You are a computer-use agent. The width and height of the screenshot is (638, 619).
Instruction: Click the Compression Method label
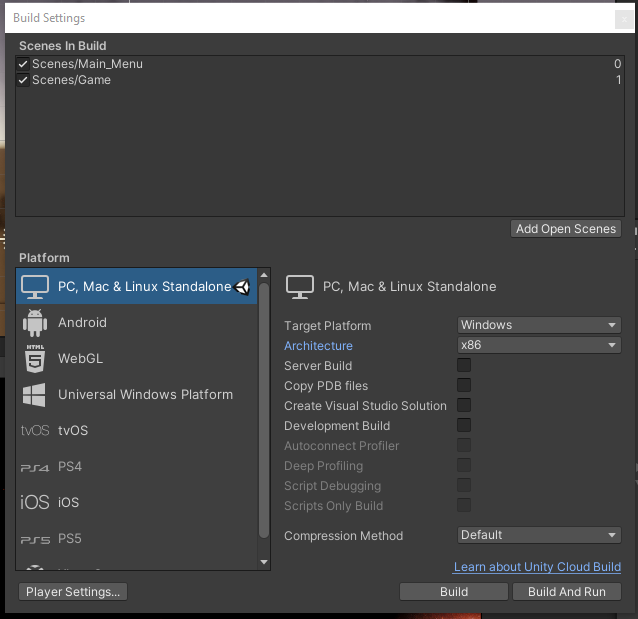pos(343,536)
